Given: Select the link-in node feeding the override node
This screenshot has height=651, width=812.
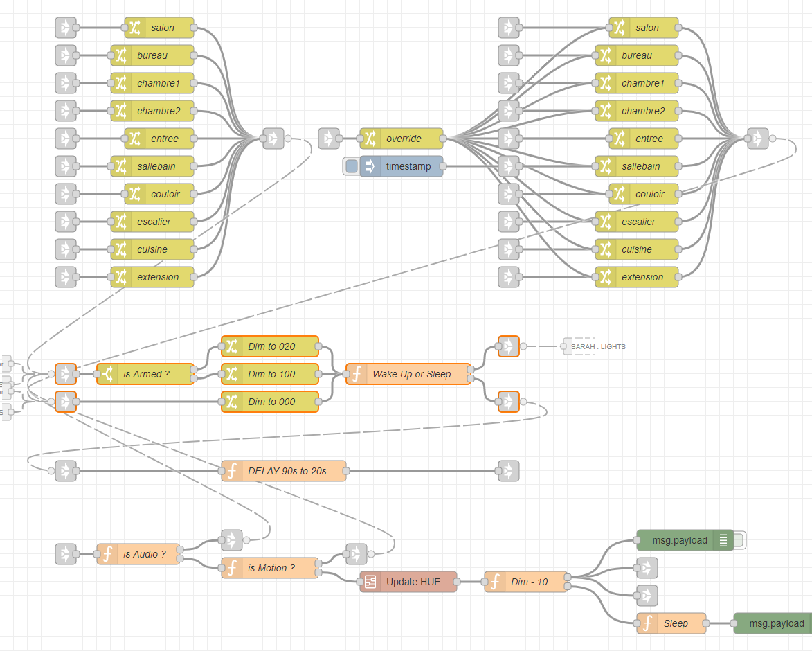Looking at the screenshot, I should 328,139.
